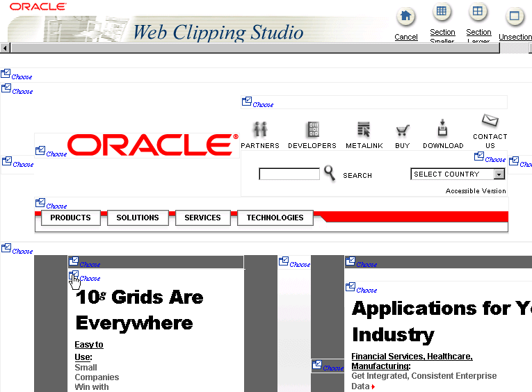Choose the section above the Partners icons
The height and width of the screenshot is (392, 532).
point(257,102)
